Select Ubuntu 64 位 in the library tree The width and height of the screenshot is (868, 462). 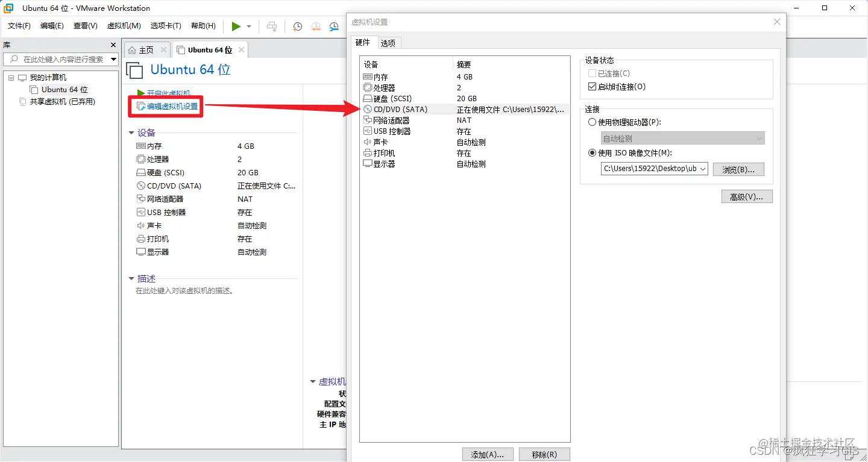[x=64, y=89]
